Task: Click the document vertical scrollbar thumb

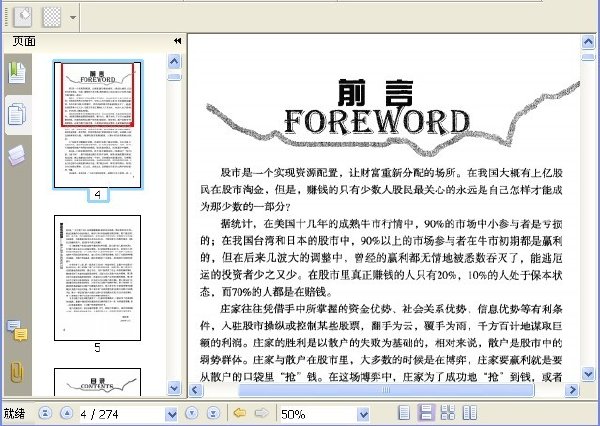Action: [x=588, y=57]
